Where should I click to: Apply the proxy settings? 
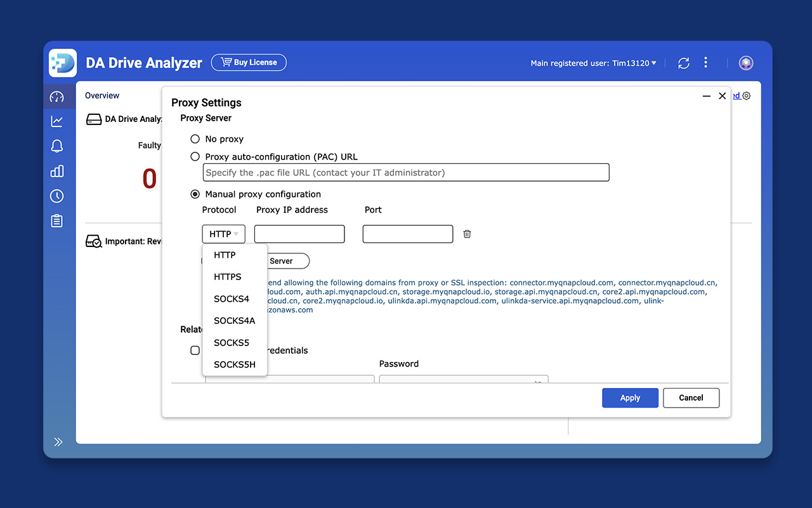[630, 398]
